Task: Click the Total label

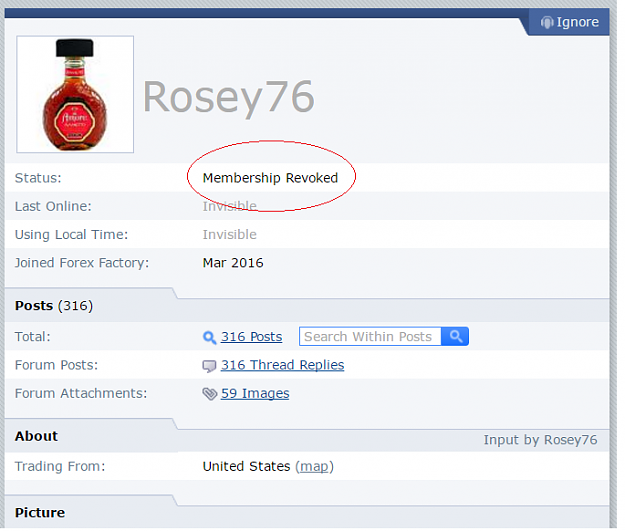Action: [x=33, y=337]
